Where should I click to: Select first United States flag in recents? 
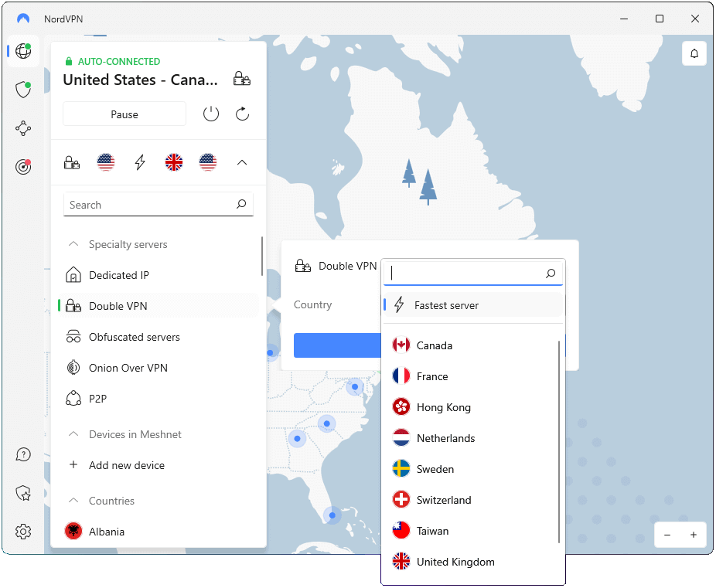point(106,162)
